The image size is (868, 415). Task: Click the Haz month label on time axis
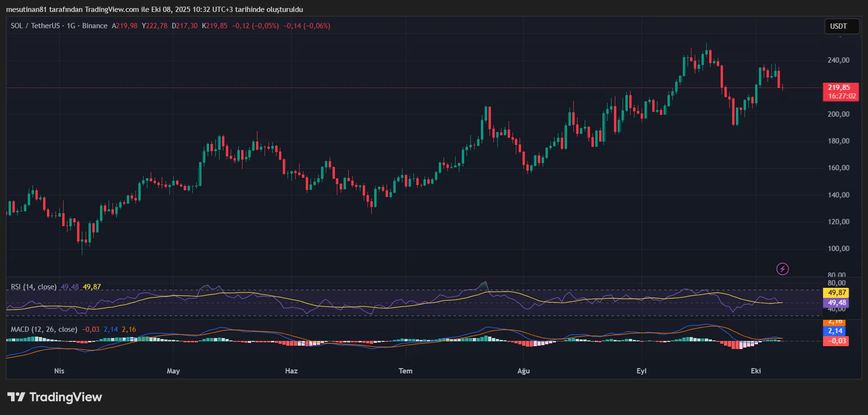point(291,371)
